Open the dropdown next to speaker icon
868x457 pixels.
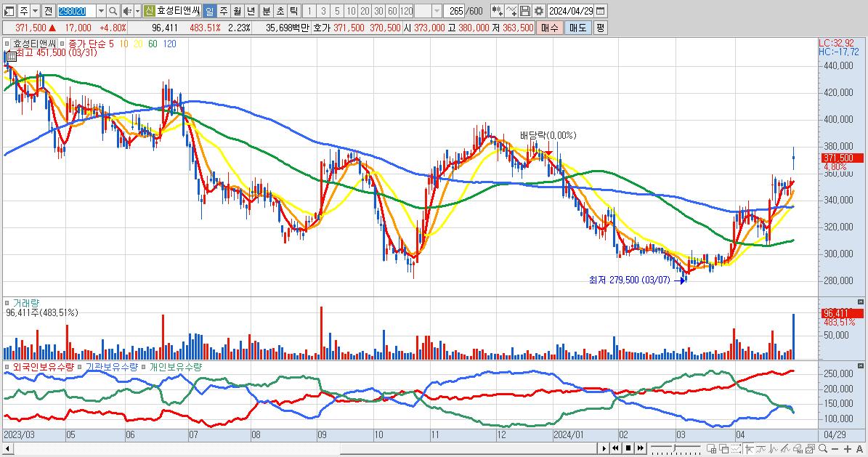[137, 10]
